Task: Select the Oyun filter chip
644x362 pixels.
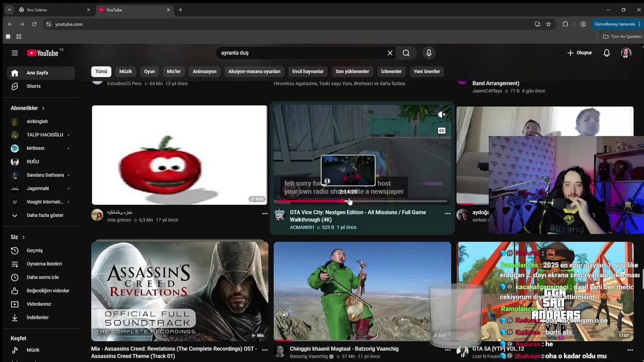Action: 149,71
